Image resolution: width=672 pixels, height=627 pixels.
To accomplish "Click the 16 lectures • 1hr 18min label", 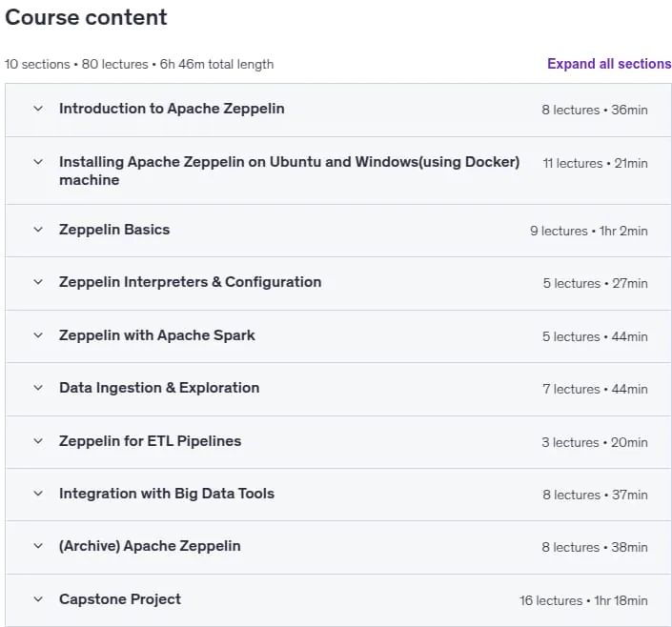I will click(x=583, y=600).
